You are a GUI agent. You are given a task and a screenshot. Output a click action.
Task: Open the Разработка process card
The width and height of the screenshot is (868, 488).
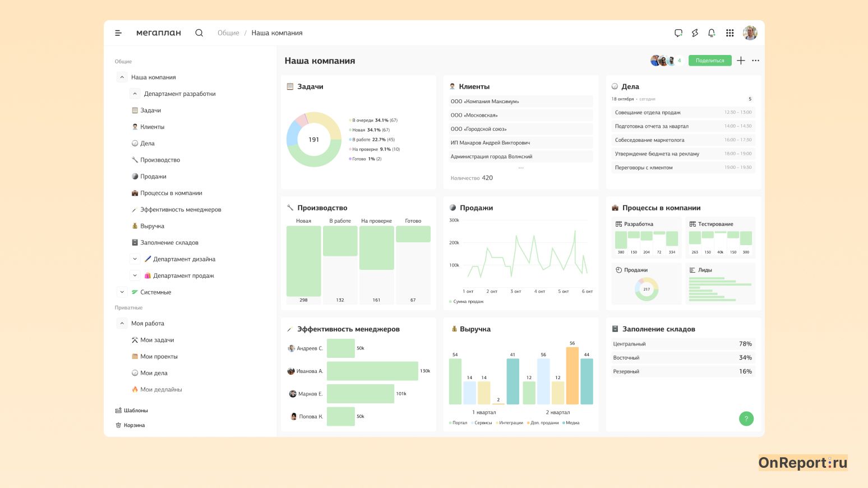point(647,238)
